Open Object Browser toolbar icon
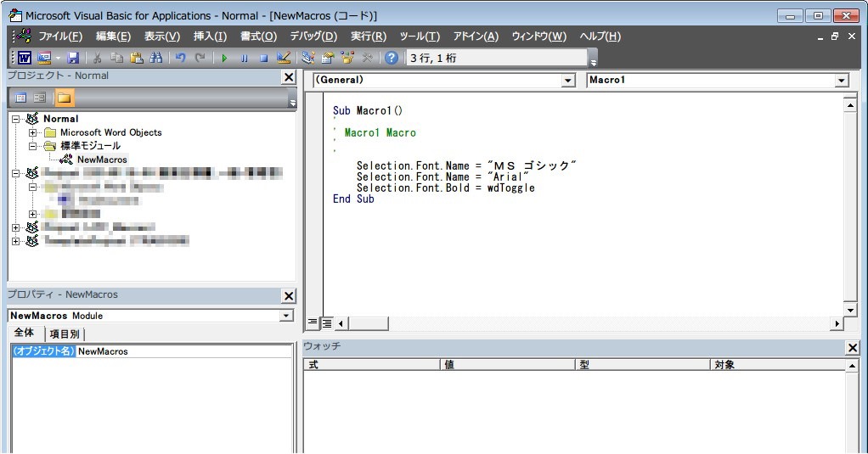This screenshot has height=454, width=868. pos(347,58)
